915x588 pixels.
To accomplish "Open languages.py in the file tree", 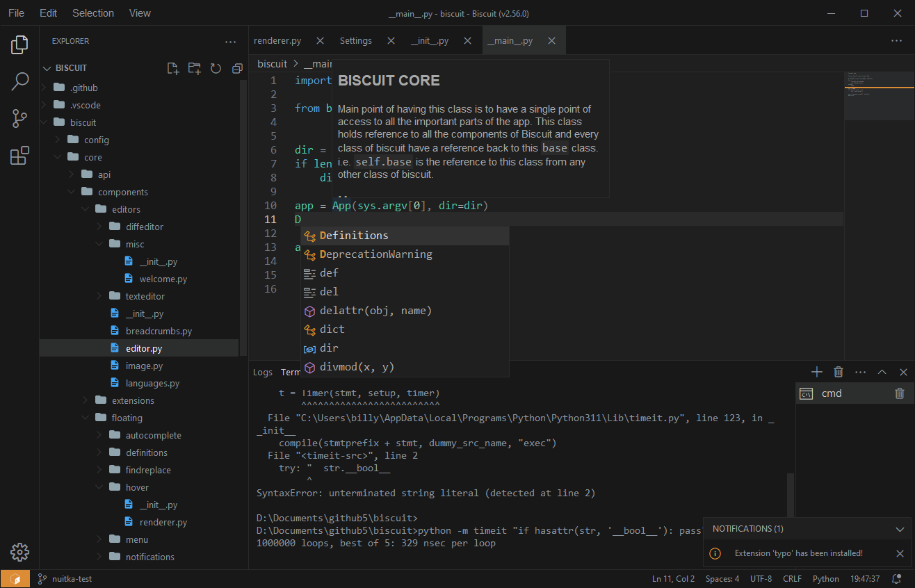I will click(x=152, y=383).
